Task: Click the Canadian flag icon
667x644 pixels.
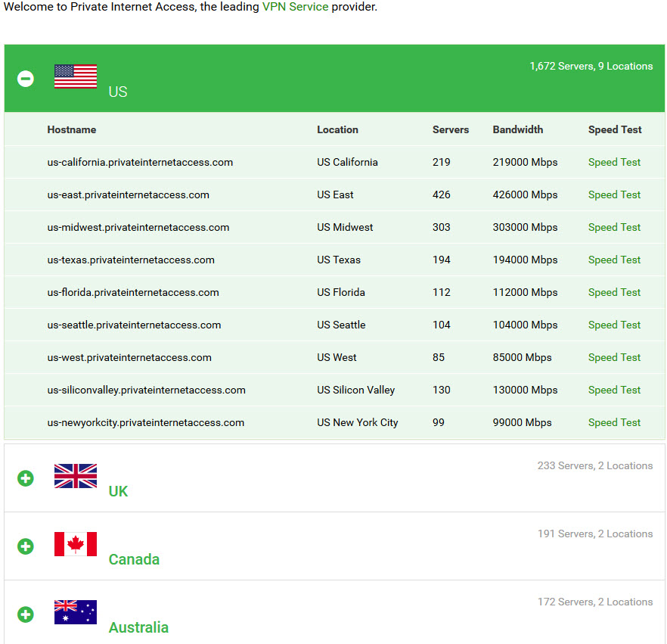Action: pyautogui.click(x=76, y=544)
